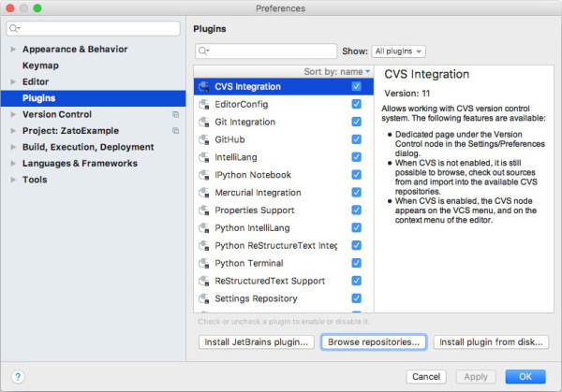This screenshot has height=392, width=562.
Task: Click the help question mark icon
Action: [x=18, y=377]
